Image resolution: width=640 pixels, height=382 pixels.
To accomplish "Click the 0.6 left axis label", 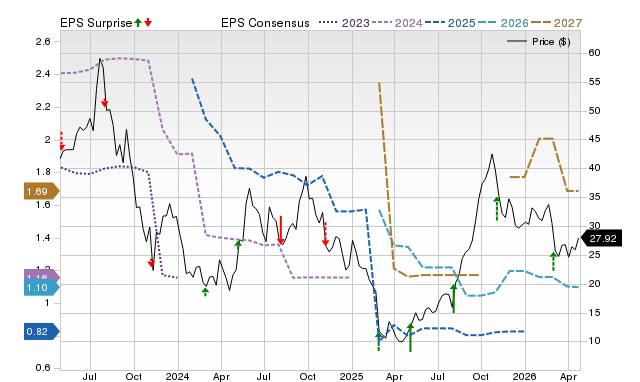I will [42, 368].
